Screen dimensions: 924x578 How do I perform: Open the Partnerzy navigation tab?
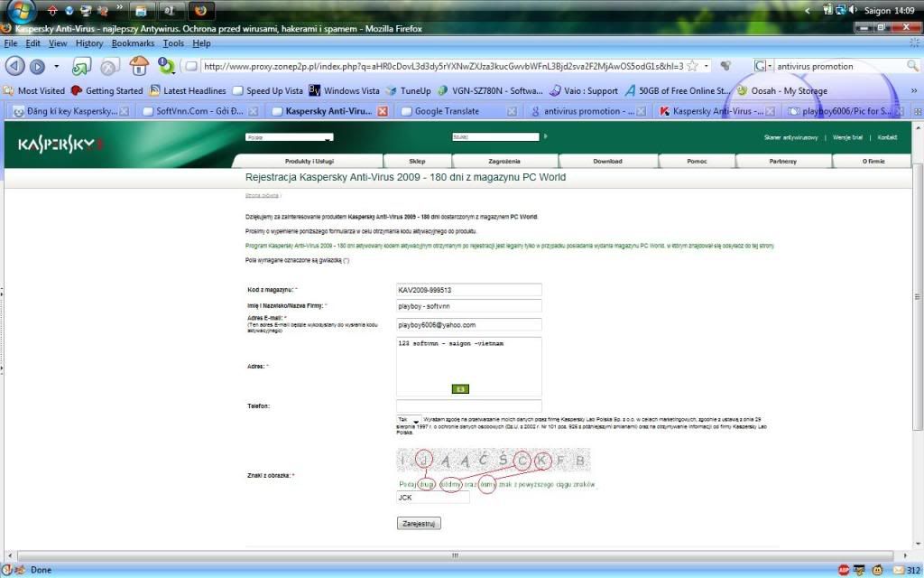(x=782, y=161)
